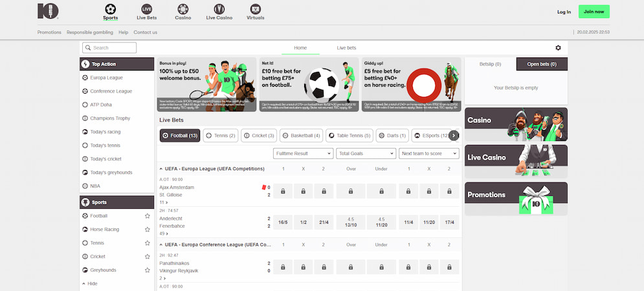Select the Tennis (2) live tab
The image size is (644, 291).
click(221, 135)
